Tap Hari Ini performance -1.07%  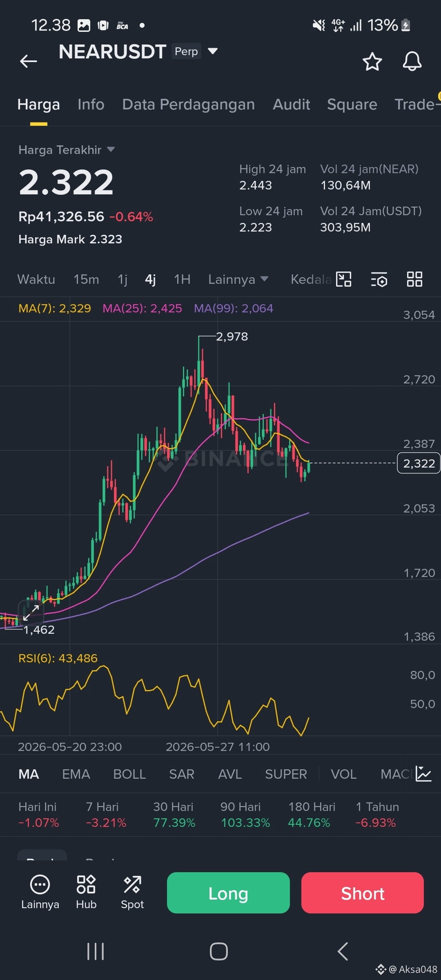[x=39, y=822]
